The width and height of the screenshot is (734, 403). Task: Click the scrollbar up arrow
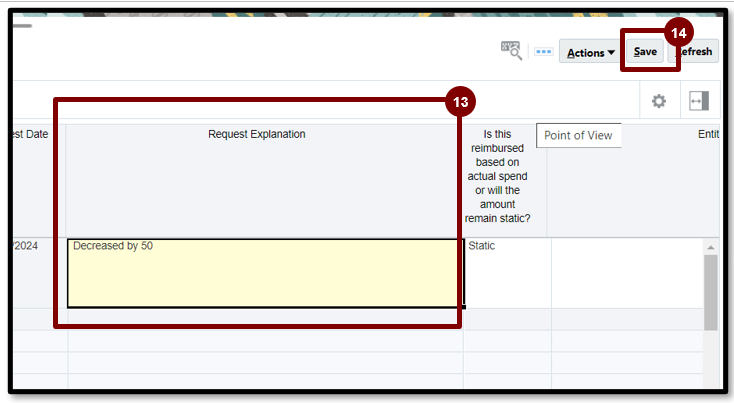click(x=711, y=248)
